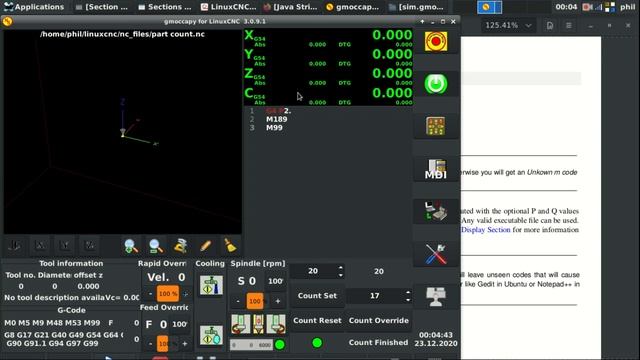The image size is (640, 360).
Task: Increment the count set spinbox showing 20
Action: pos(340,268)
